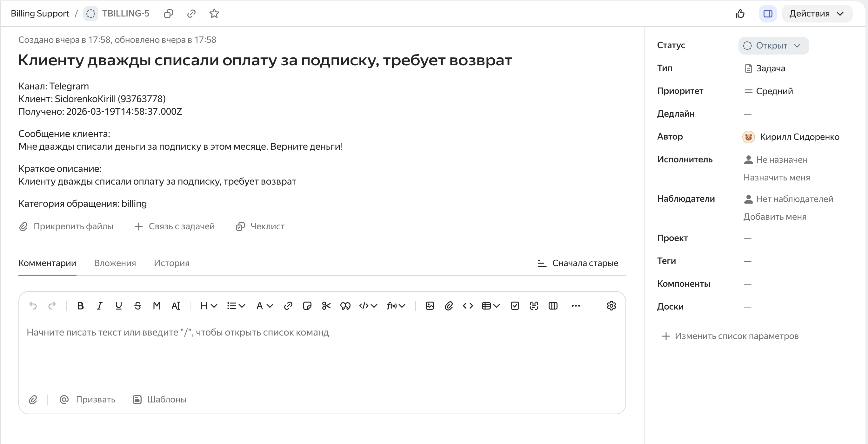Click Добавить меня under Наблюдатели

775,217
